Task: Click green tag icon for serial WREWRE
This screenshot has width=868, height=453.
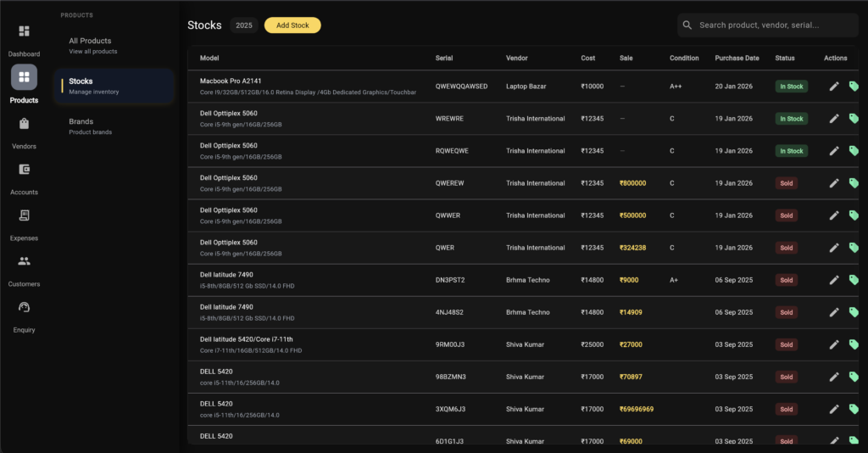Action: coord(854,118)
